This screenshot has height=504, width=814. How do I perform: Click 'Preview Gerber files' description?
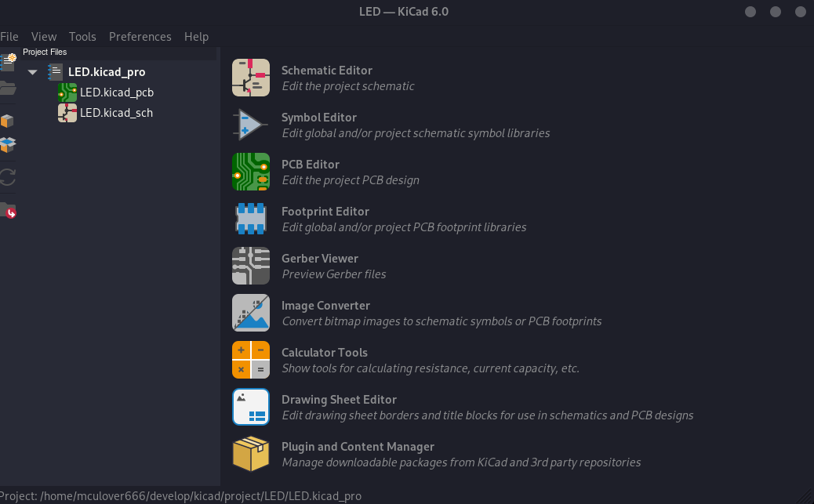tap(334, 274)
